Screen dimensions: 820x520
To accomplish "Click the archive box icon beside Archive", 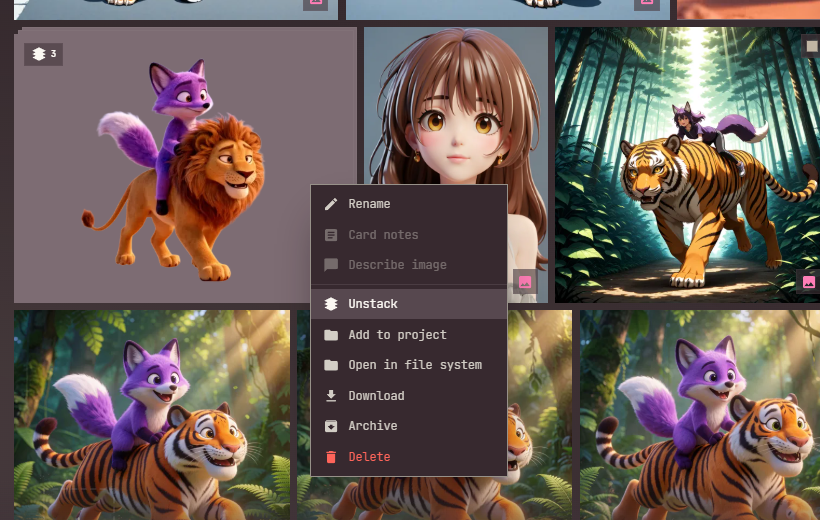I will click(x=331, y=426).
